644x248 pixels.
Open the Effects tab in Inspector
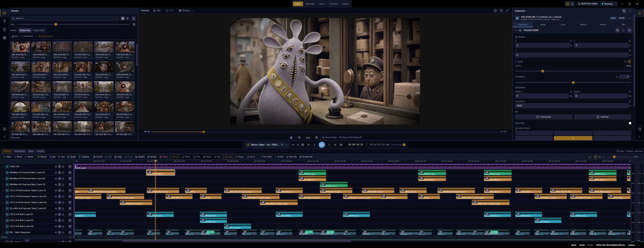click(583, 25)
